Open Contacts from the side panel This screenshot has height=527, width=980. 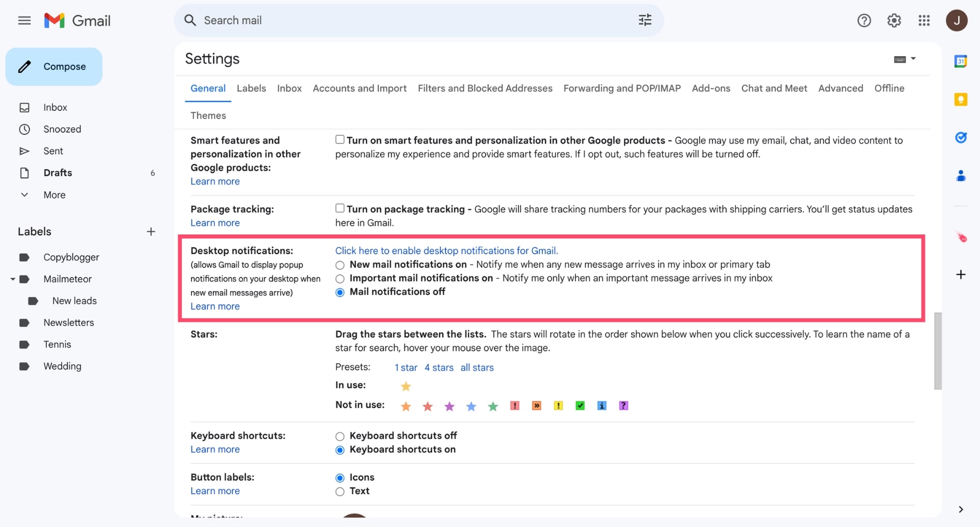click(x=961, y=176)
